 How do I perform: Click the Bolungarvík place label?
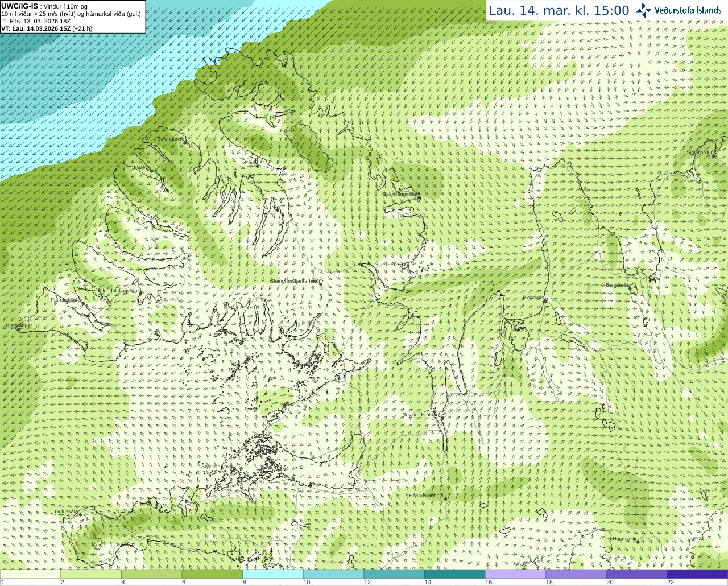pos(169,138)
